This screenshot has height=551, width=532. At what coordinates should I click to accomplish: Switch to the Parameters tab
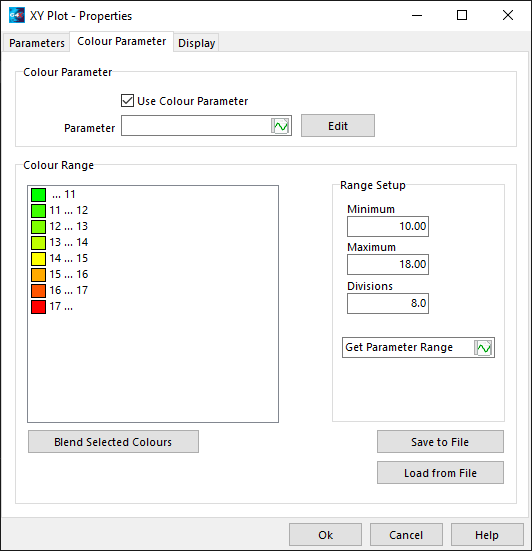37,43
